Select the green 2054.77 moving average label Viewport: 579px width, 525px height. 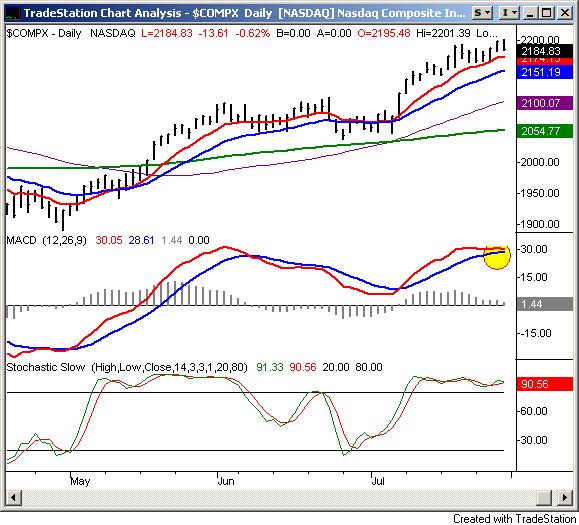click(545, 131)
